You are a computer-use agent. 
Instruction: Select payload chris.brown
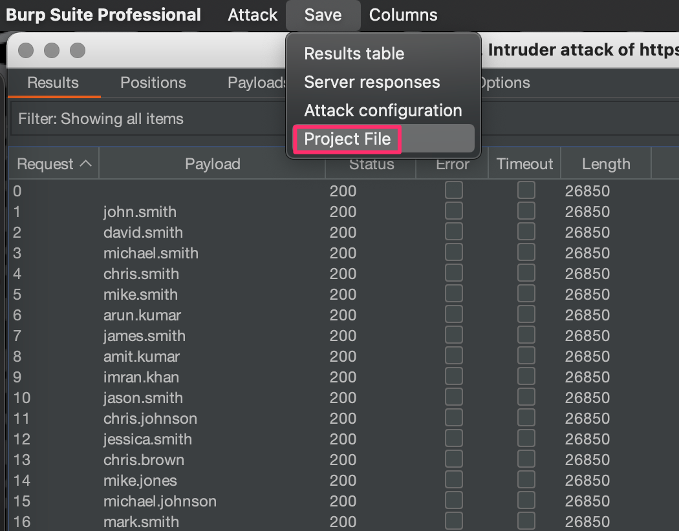(x=144, y=460)
